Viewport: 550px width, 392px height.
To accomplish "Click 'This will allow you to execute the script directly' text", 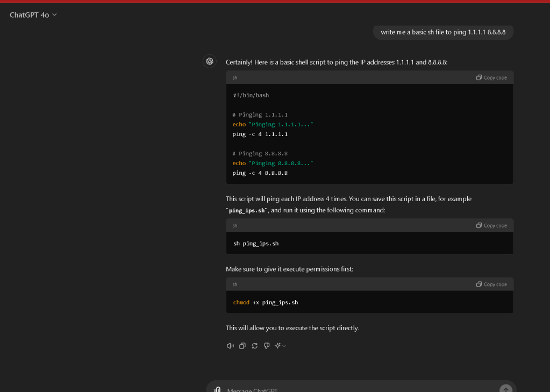I will pos(292,328).
